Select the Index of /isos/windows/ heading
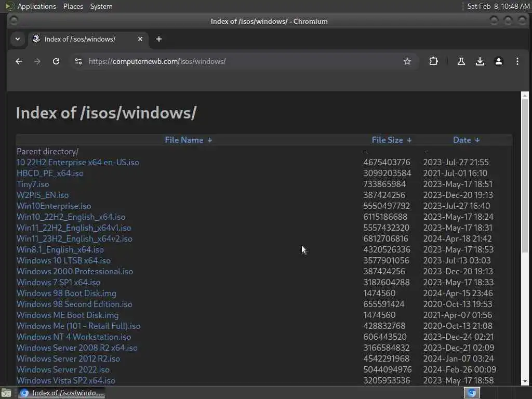Image resolution: width=532 pixels, height=399 pixels. point(106,113)
